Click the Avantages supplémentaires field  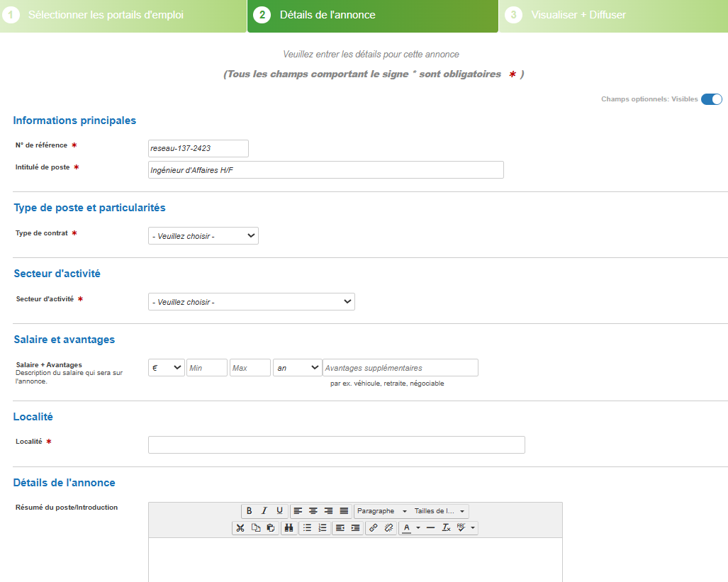tap(401, 368)
